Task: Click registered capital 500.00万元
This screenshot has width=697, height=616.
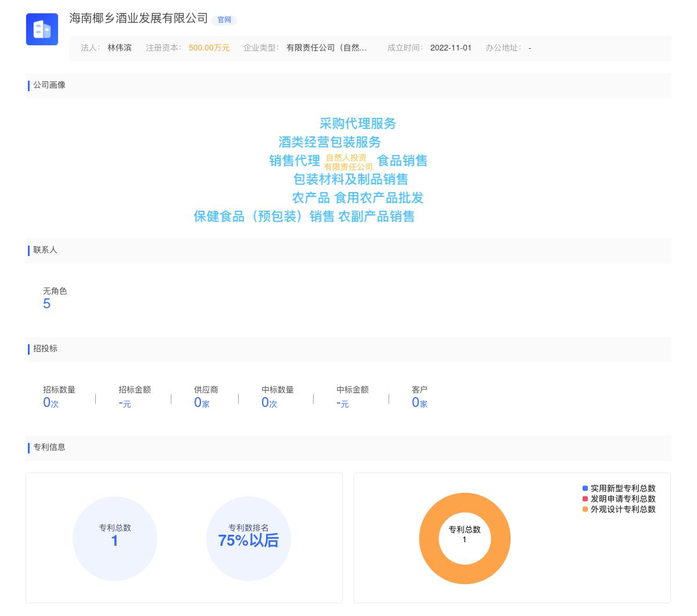Action: [x=209, y=48]
